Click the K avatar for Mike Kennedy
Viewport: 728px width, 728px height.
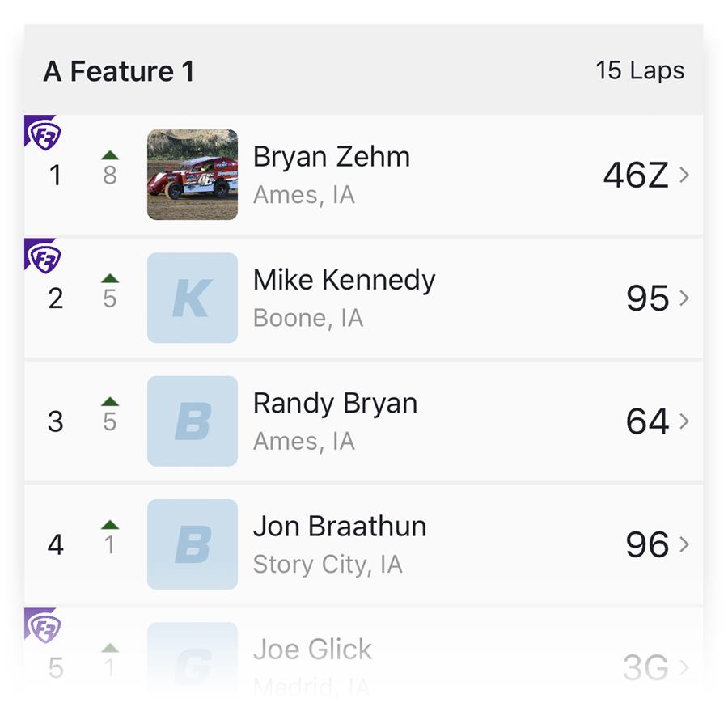(193, 298)
